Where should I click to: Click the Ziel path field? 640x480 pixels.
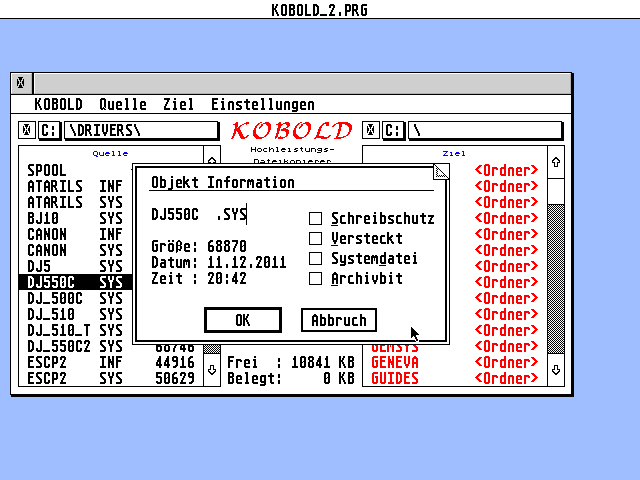(485, 131)
